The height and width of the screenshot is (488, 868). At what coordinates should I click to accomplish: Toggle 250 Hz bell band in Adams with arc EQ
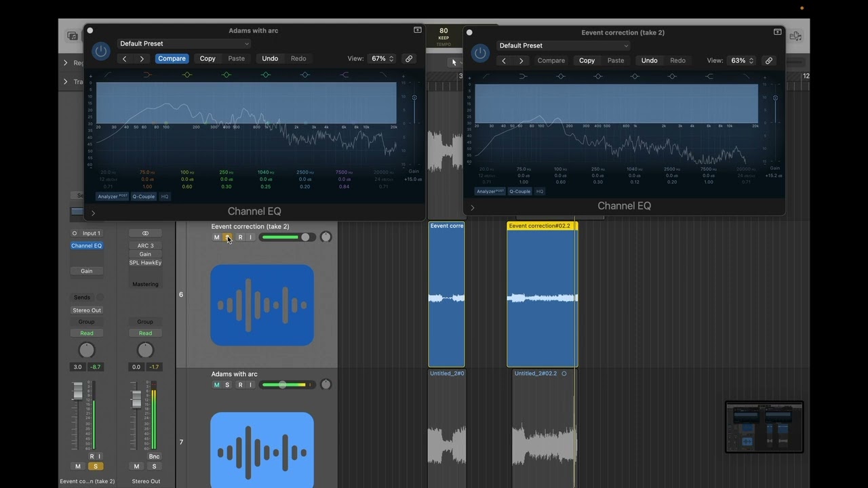coord(226,75)
